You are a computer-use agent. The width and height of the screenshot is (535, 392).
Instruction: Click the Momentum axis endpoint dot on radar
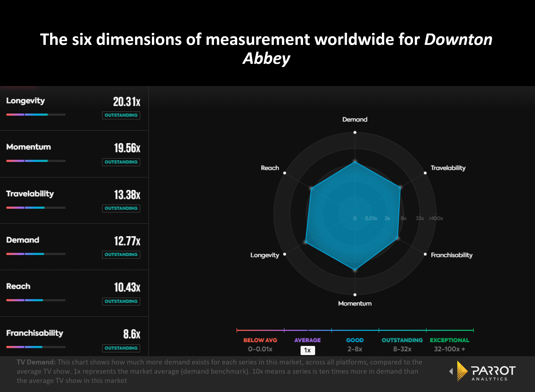point(355,295)
